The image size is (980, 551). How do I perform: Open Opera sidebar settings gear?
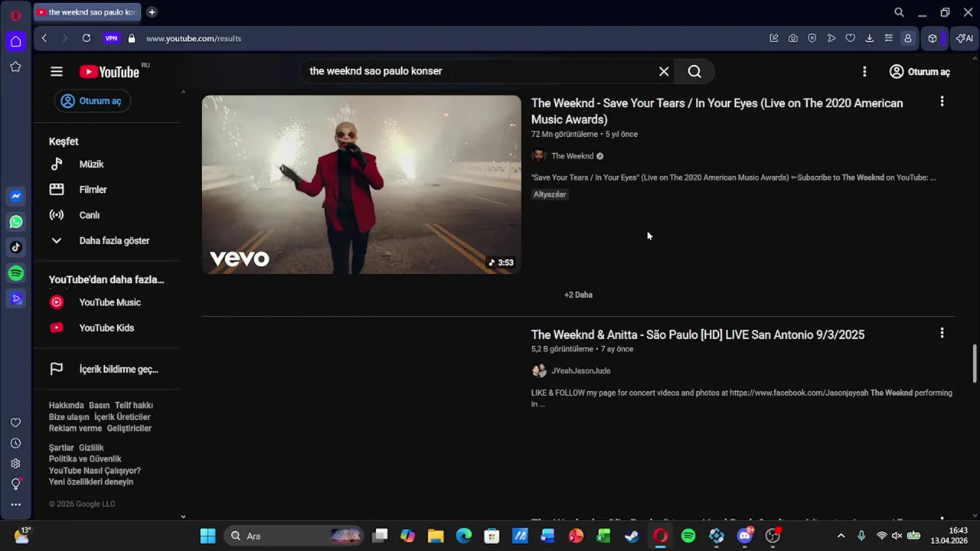coord(15,464)
